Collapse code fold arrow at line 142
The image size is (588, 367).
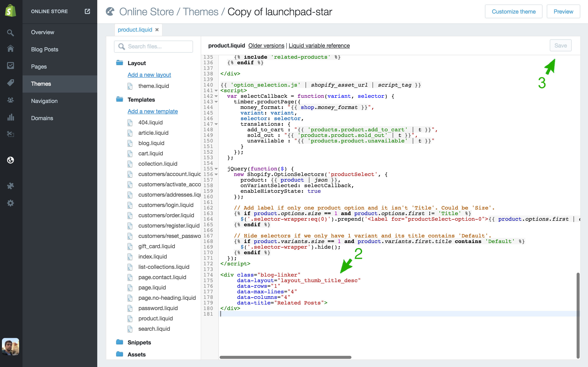[x=216, y=96]
